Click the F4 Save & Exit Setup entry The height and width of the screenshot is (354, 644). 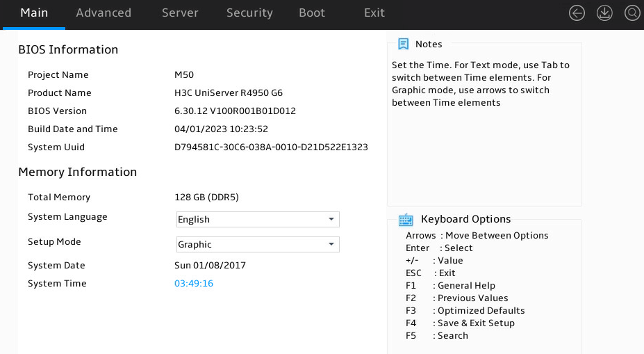coord(460,323)
